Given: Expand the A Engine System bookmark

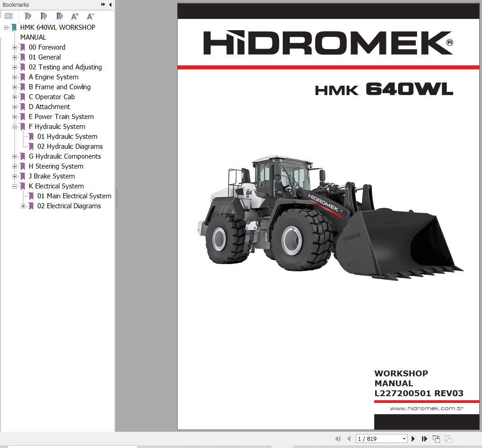Looking at the screenshot, I should pyautogui.click(x=14, y=78).
